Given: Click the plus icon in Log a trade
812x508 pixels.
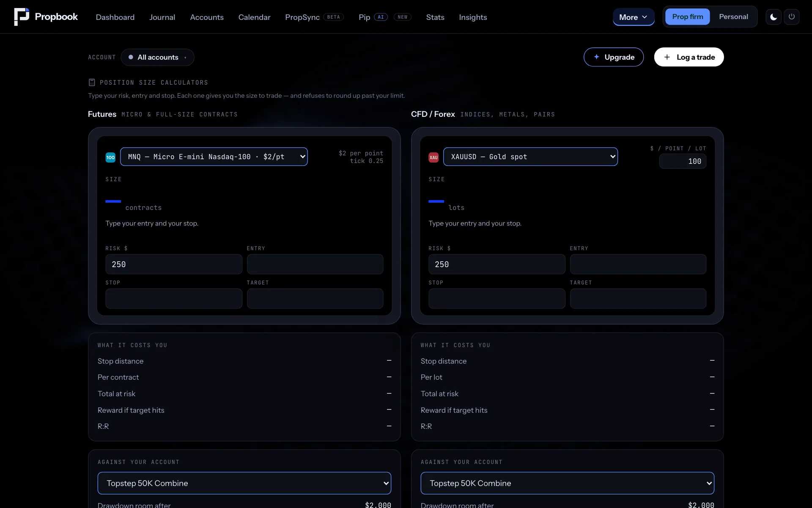Looking at the screenshot, I should click(667, 57).
